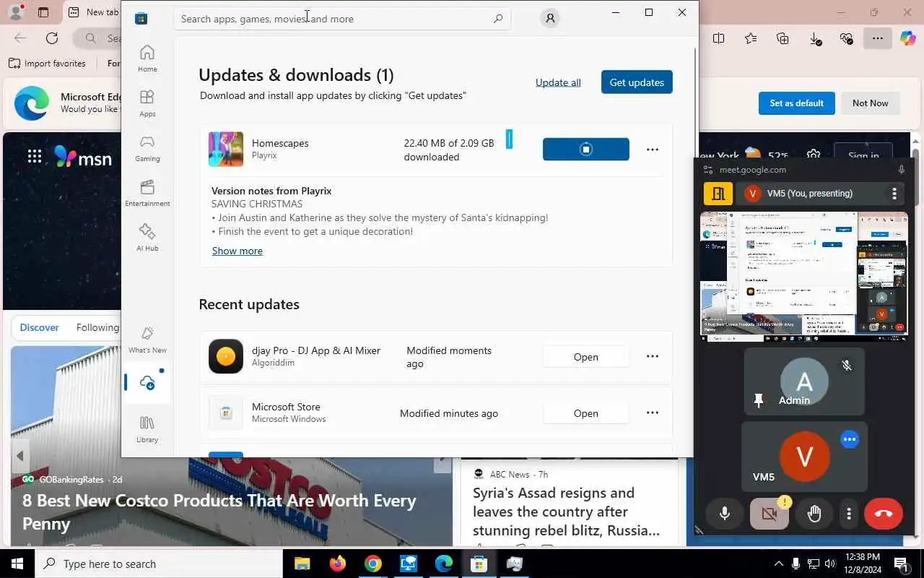Click the Homescapes app icon

pyautogui.click(x=226, y=150)
